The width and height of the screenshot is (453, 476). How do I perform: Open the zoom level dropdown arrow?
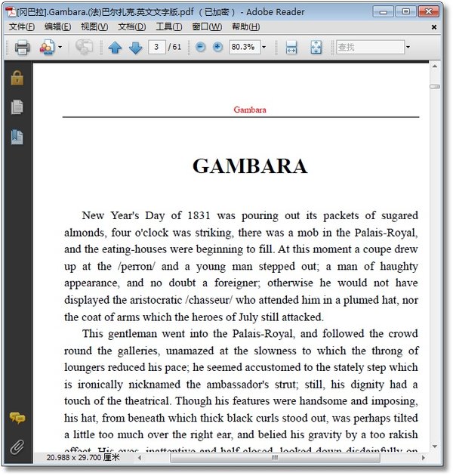[264, 47]
